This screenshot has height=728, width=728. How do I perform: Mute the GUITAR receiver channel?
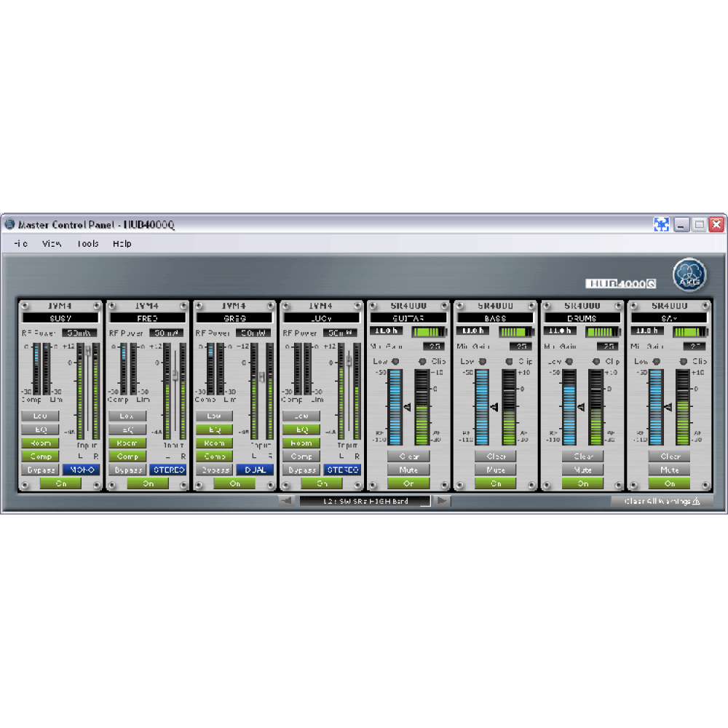[x=408, y=470]
